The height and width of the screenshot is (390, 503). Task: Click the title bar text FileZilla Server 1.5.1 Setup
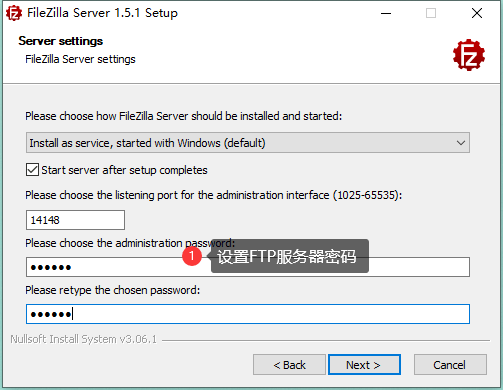[x=102, y=13]
